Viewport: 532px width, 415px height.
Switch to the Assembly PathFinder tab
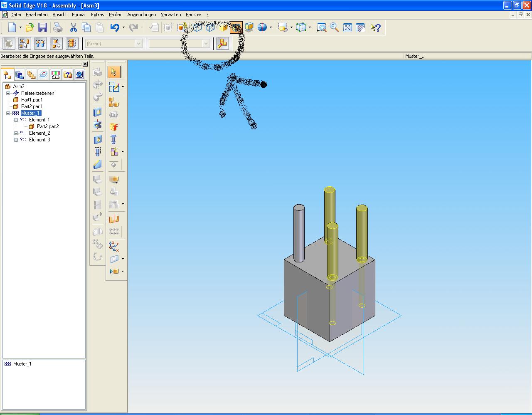pyautogui.click(x=7, y=74)
